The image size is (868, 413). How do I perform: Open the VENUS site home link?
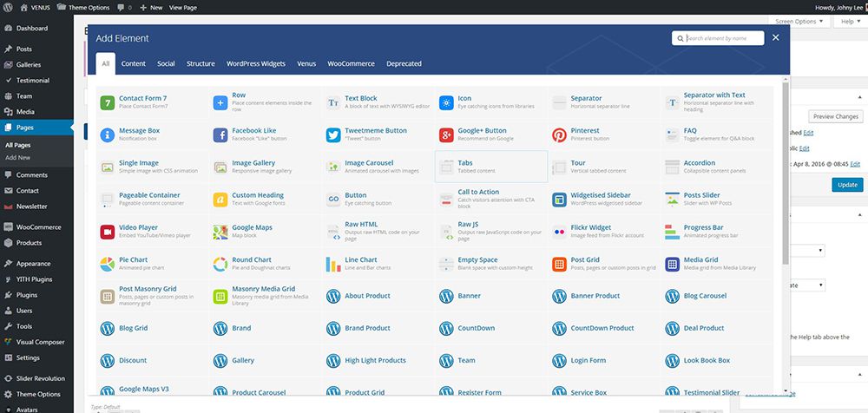pyautogui.click(x=35, y=8)
